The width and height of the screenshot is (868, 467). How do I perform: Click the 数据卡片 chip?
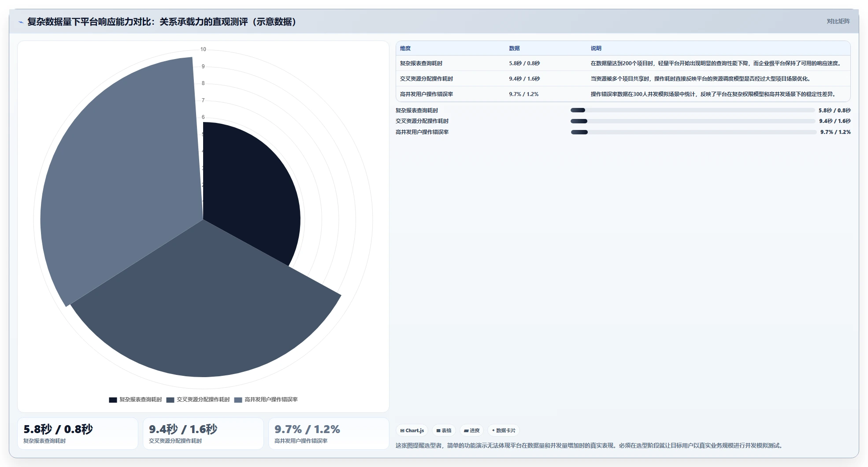[x=503, y=430]
